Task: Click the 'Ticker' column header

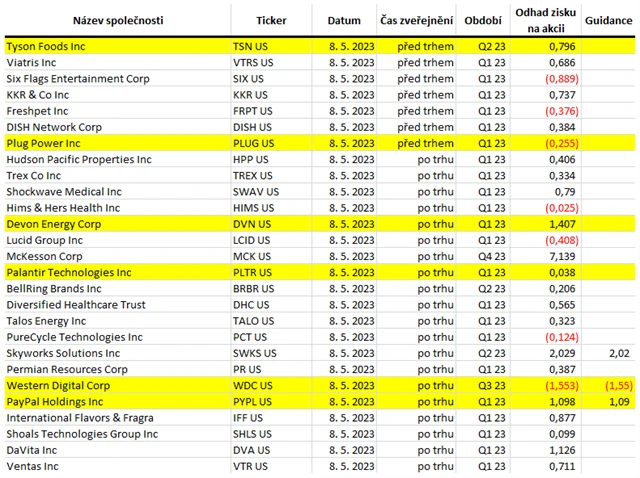Action: [271, 20]
